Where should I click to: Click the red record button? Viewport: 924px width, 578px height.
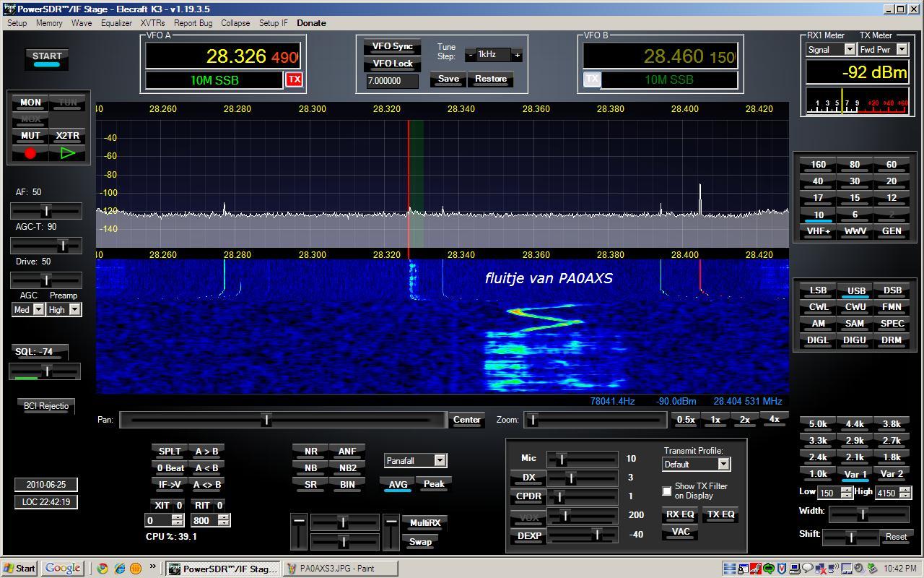[x=30, y=153]
